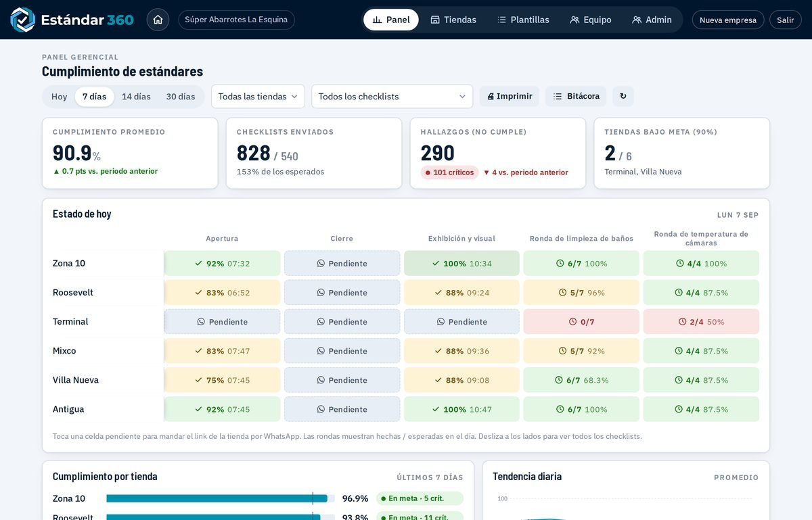Open the Todos los checklists dropdown

[392, 97]
